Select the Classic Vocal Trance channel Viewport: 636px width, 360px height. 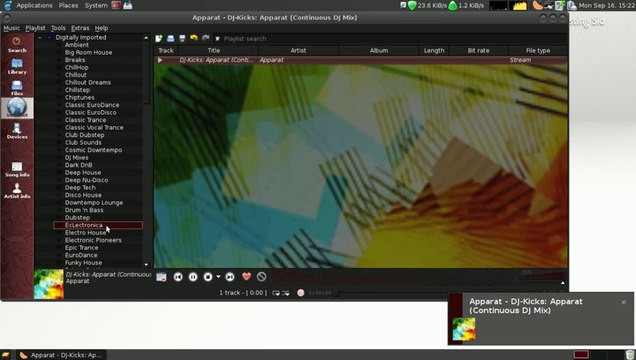coord(94,127)
